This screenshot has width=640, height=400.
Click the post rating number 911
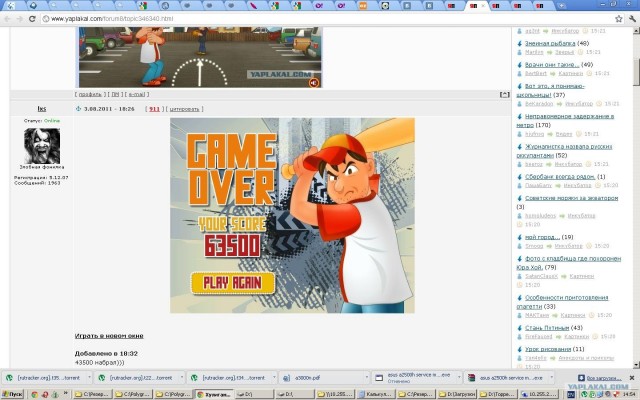click(x=154, y=109)
